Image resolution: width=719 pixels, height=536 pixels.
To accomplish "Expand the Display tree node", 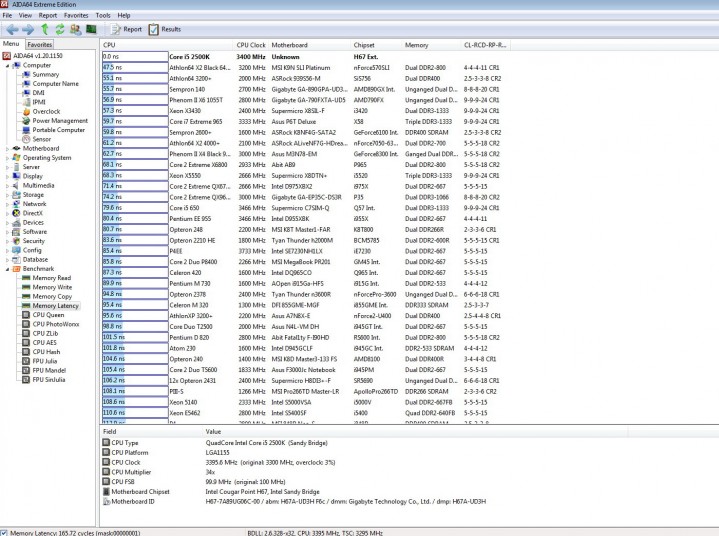I will [x=7, y=176].
